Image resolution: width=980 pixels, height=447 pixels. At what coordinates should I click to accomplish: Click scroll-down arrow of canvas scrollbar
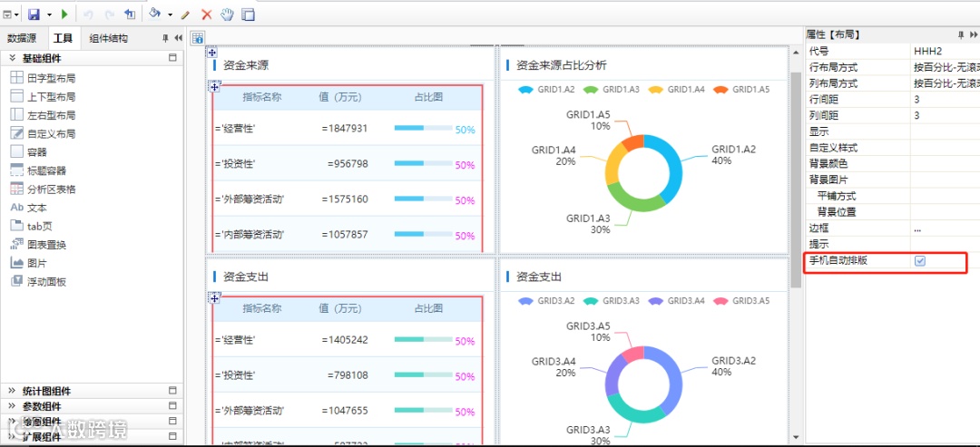(x=795, y=437)
